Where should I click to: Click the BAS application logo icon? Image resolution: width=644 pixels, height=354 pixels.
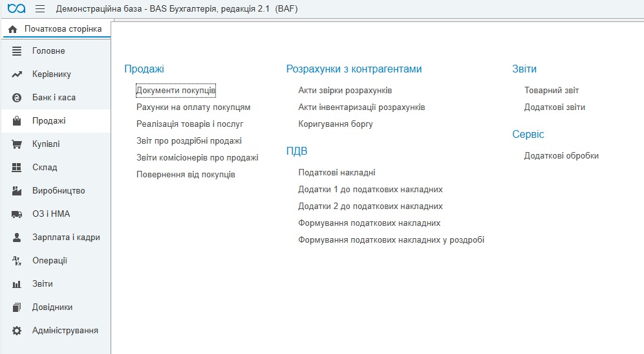click(x=16, y=9)
